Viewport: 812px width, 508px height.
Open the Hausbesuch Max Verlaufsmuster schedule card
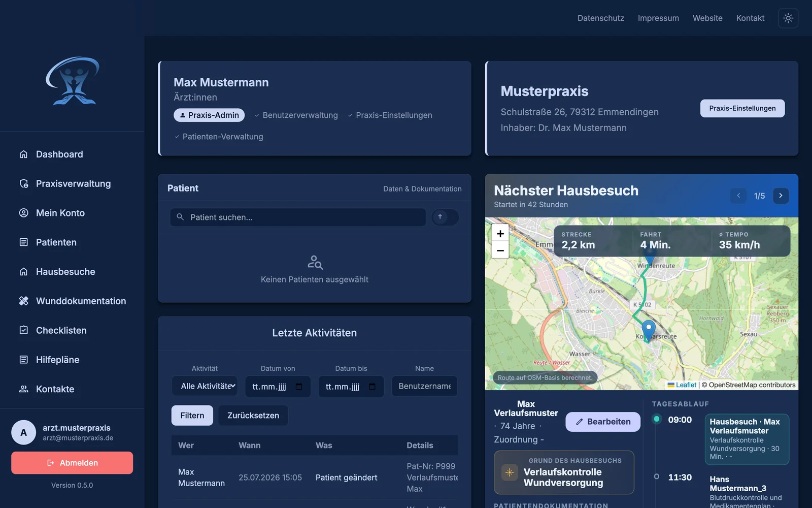(x=747, y=439)
